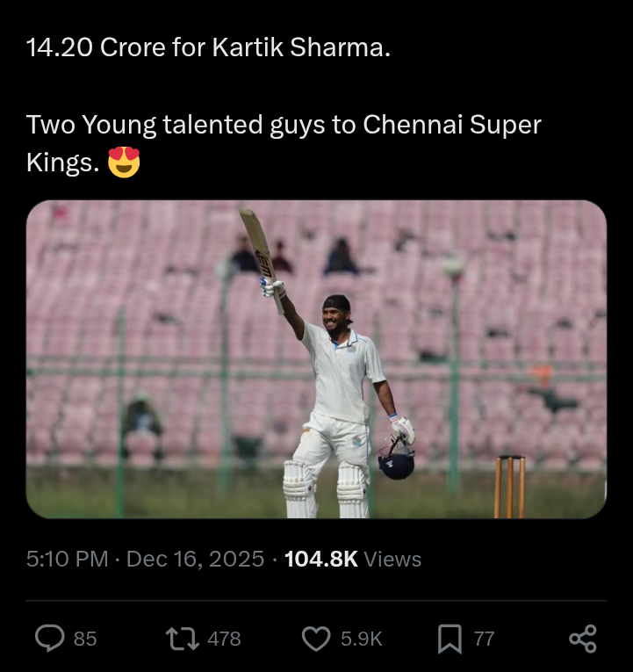Open the cricketer photo in full view
Viewport: 633px width, 672px height.
[x=316, y=359]
